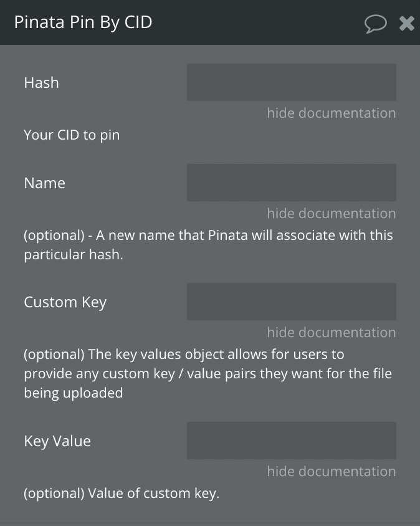Select the Name field label
420x526 pixels.
[x=44, y=183]
